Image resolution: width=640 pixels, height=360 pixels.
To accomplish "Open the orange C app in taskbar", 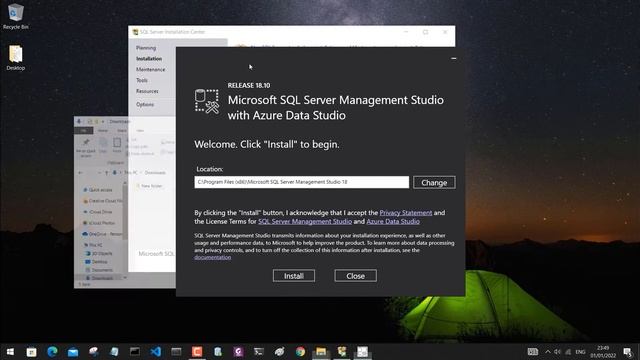I will coord(197,351).
